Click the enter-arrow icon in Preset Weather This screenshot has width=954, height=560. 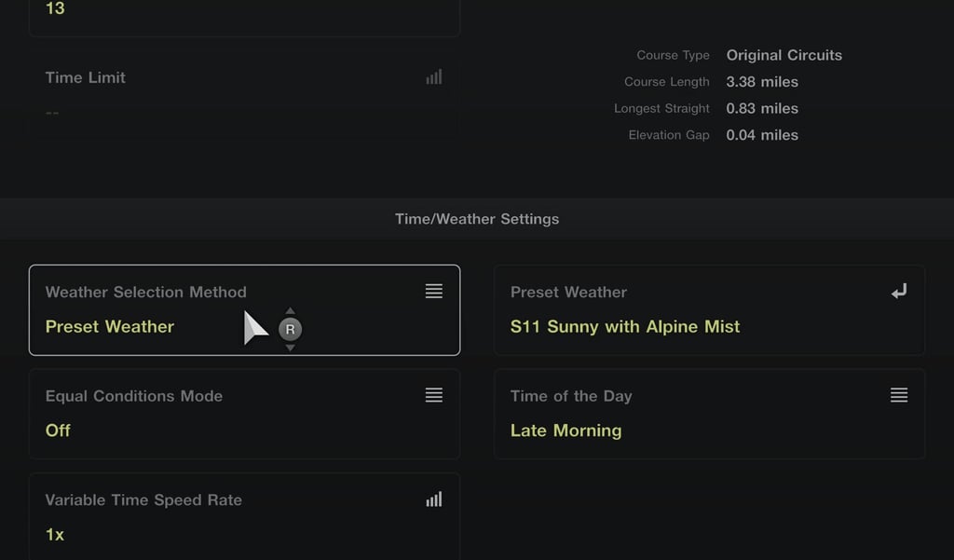click(898, 292)
